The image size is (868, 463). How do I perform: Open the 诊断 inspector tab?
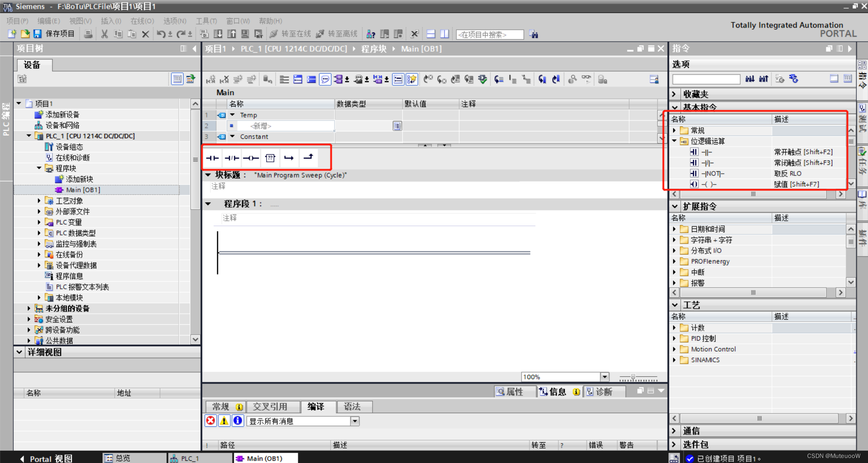coord(604,391)
